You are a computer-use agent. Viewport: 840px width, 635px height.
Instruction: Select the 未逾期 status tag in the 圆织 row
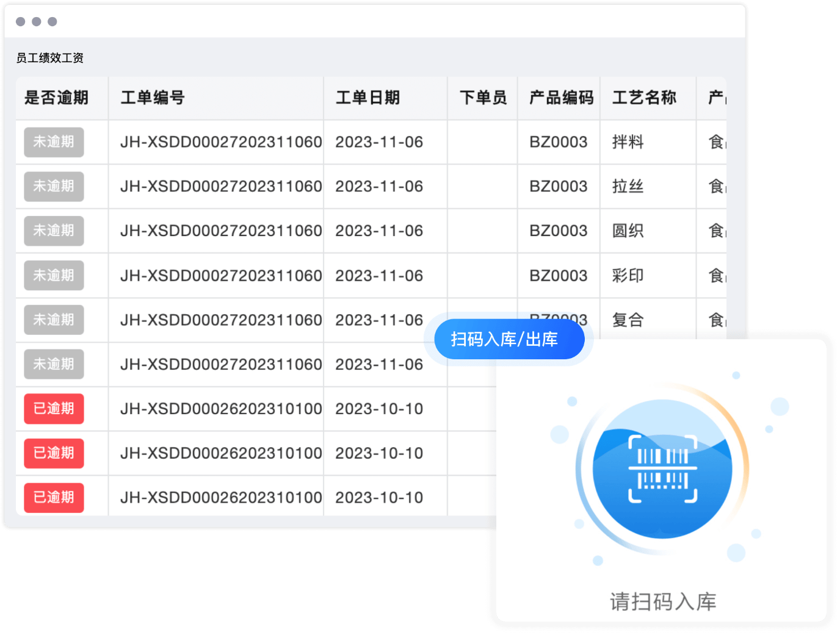54,231
